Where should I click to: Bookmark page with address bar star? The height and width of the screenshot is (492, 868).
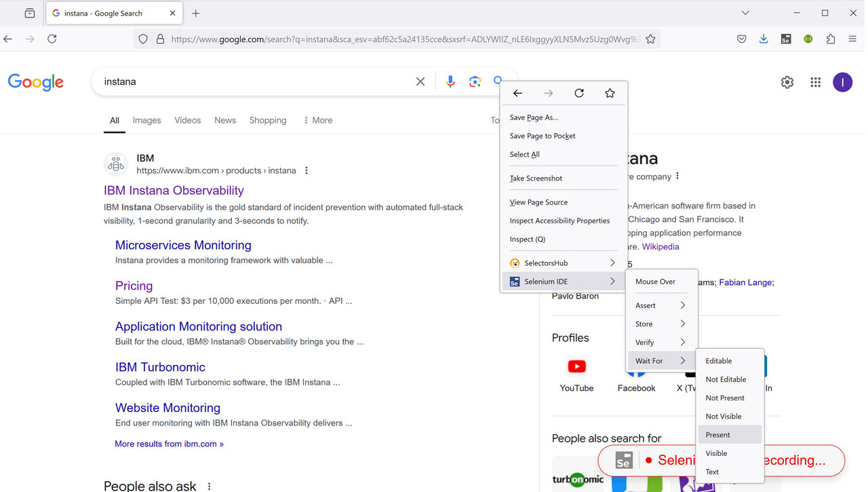pyautogui.click(x=650, y=39)
